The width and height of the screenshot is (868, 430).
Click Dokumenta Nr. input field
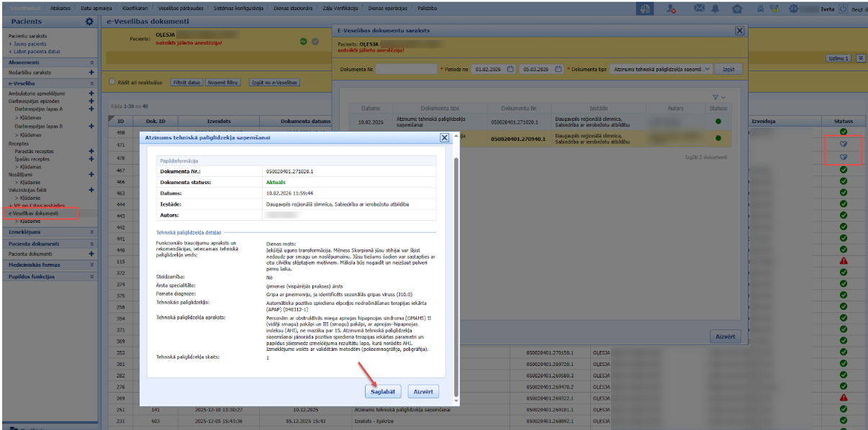407,69
